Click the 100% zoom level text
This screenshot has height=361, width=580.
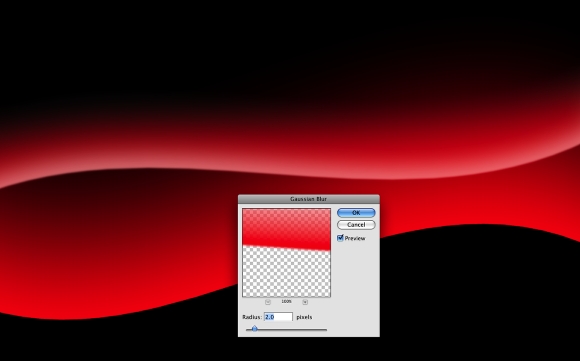tap(286, 302)
